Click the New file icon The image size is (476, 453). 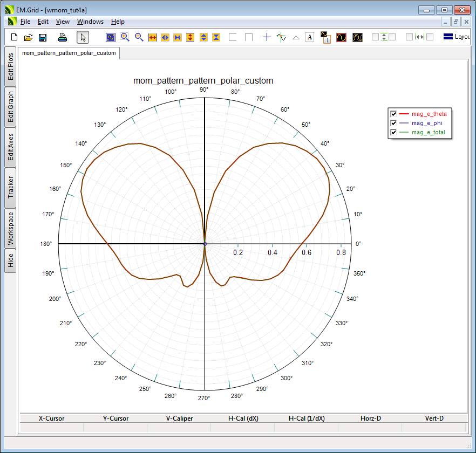pyautogui.click(x=15, y=37)
